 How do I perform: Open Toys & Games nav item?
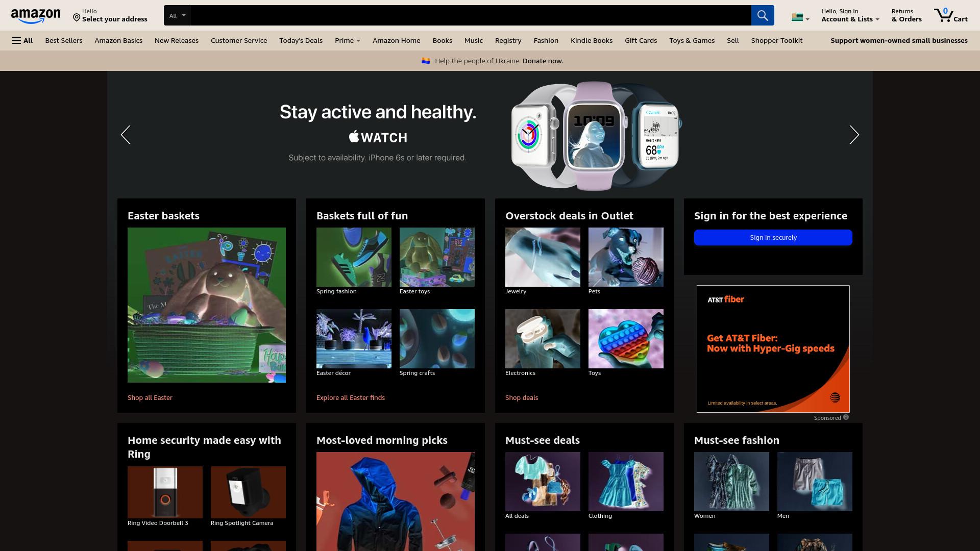point(692,40)
